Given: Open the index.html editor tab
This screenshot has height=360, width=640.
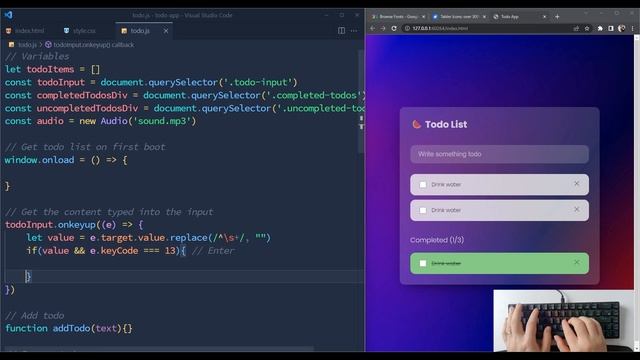Looking at the screenshot, I should point(25,31).
